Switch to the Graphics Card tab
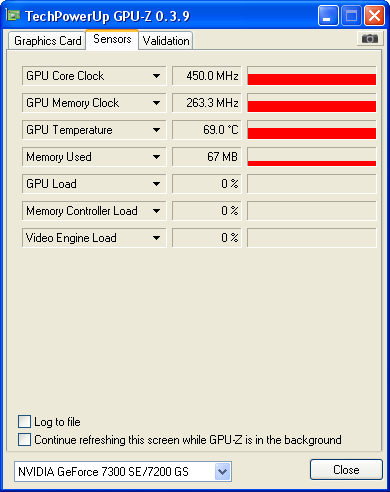 (x=47, y=41)
